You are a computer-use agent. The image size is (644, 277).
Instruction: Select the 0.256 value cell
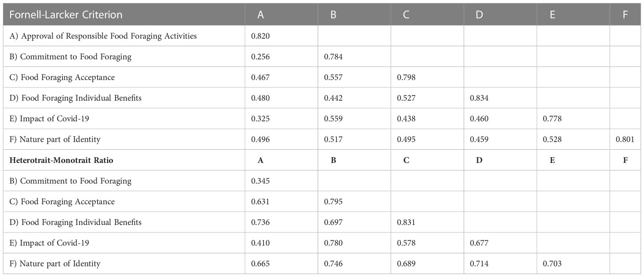[x=260, y=57]
